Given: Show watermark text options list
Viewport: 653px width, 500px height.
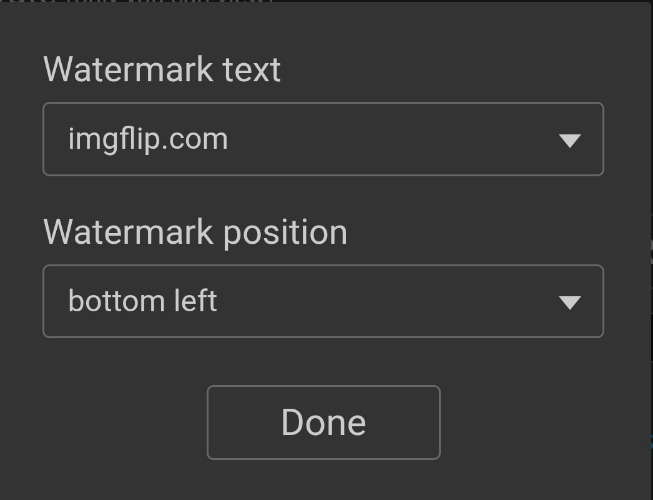Looking at the screenshot, I should [323, 139].
